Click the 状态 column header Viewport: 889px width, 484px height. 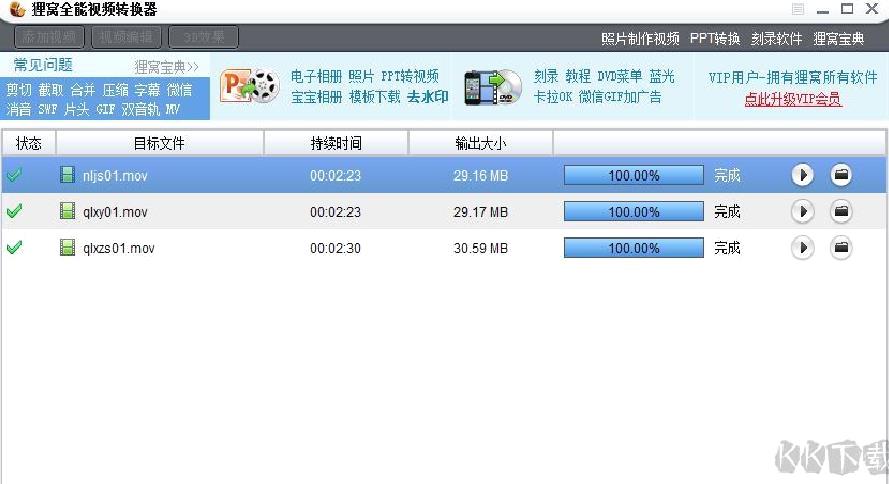pos(28,143)
